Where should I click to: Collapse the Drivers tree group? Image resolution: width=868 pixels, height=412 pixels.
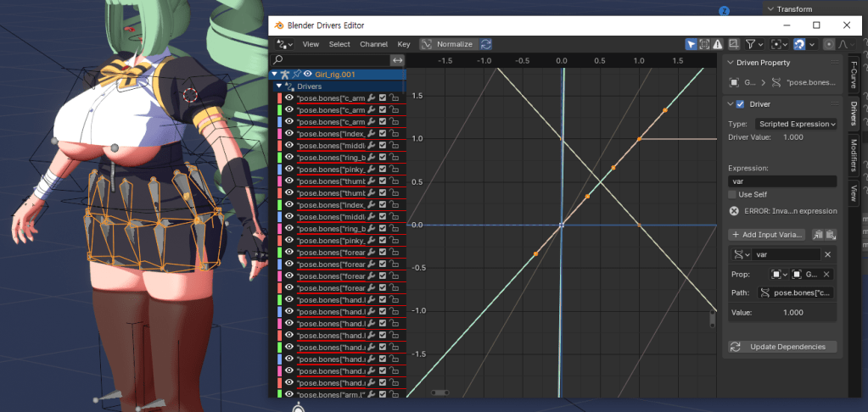278,86
